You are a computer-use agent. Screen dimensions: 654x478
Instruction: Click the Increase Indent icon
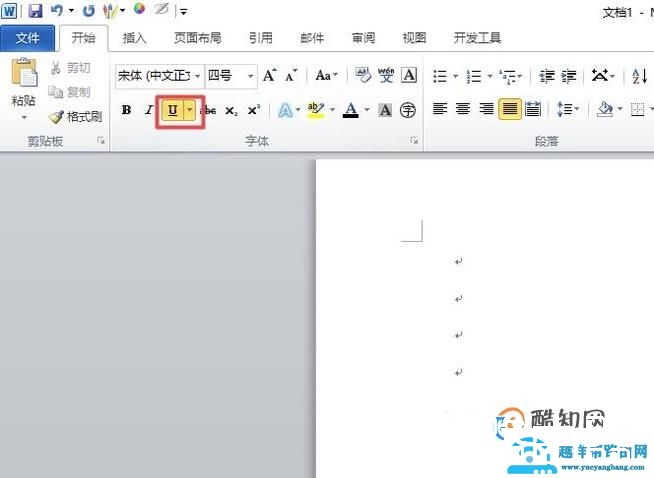coord(568,76)
